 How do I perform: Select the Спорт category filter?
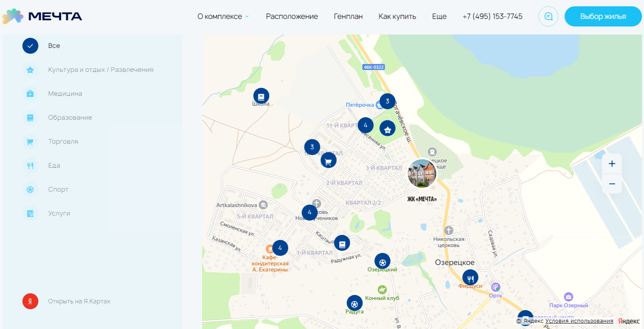pos(30,190)
